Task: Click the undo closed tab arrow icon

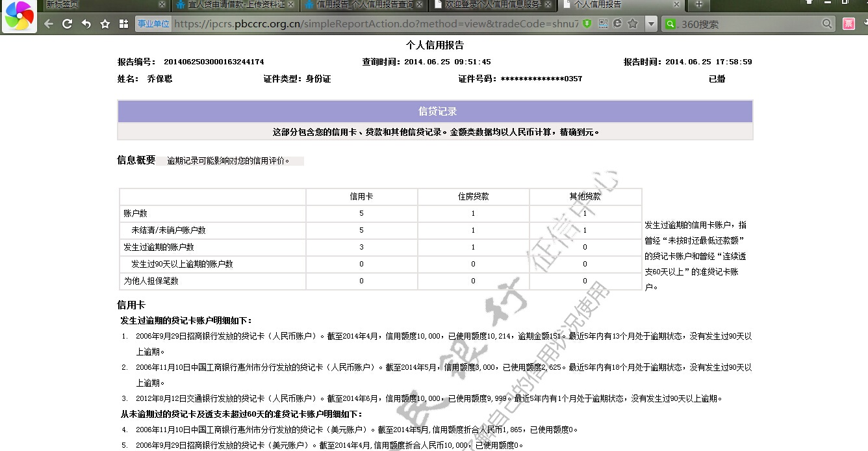Action: click(x=86, y=24)
